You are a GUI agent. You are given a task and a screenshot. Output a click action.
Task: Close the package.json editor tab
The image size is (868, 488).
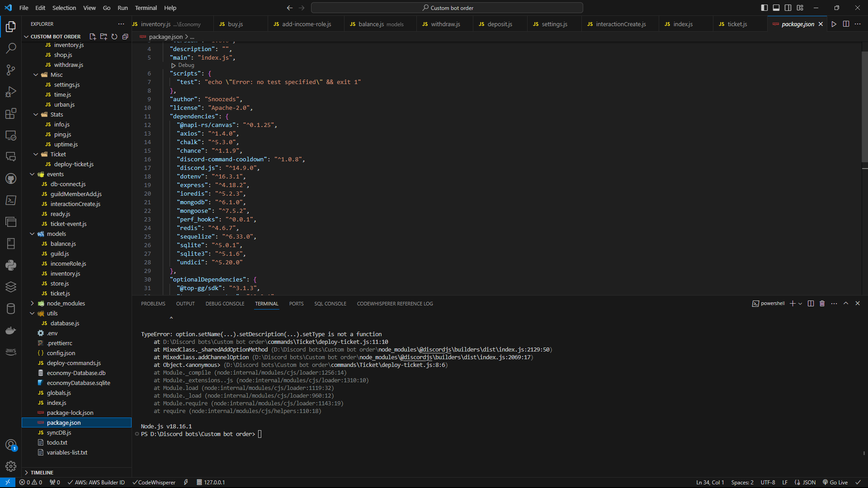[x=821, y=24]
